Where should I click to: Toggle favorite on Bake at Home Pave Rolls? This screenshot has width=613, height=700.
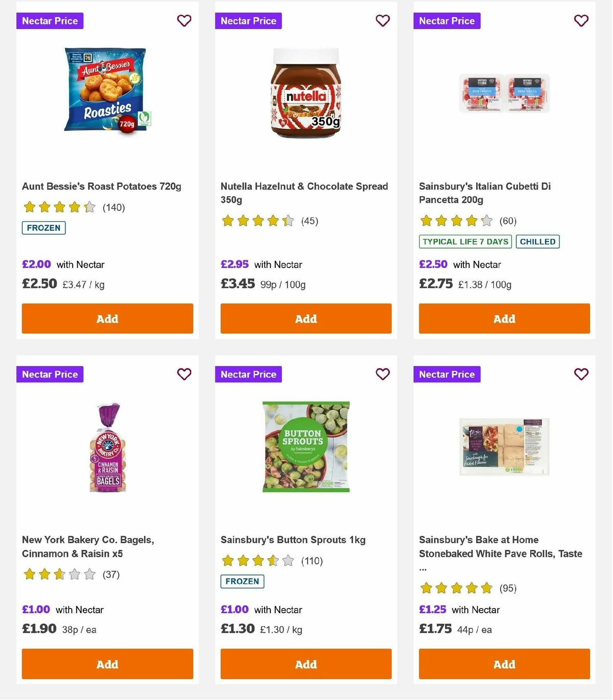(581, 374)
